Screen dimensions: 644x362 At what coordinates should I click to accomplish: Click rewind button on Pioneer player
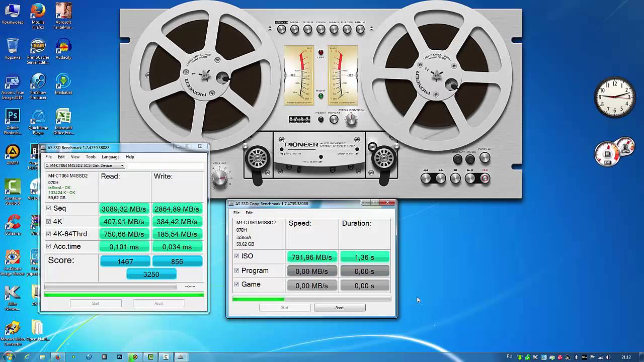coord(426,178)
